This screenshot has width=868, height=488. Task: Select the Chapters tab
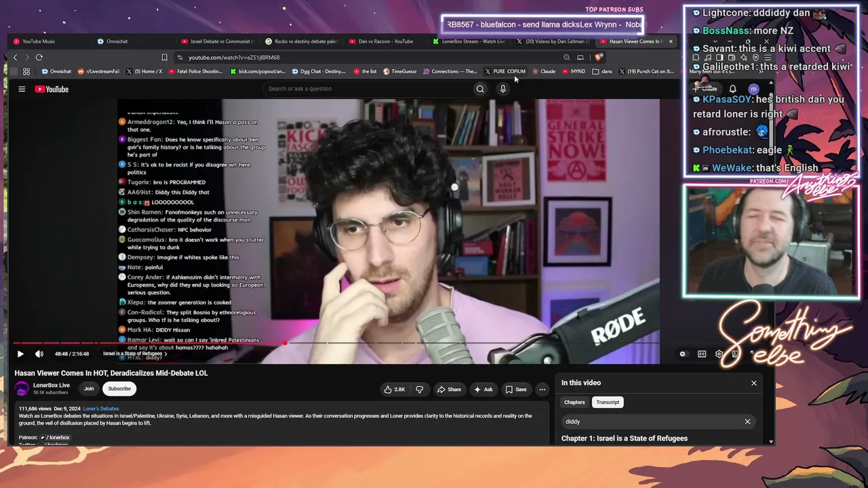(574, 403)
